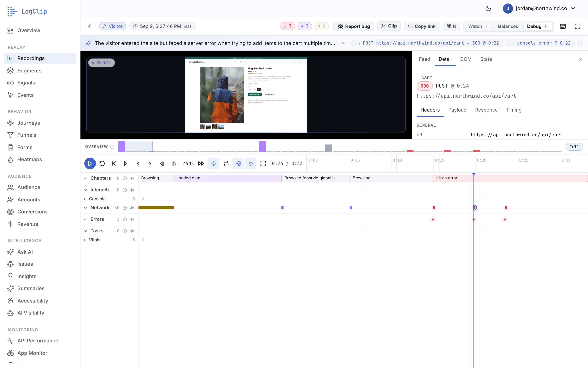Collapse the Errors track

point(85,219)
